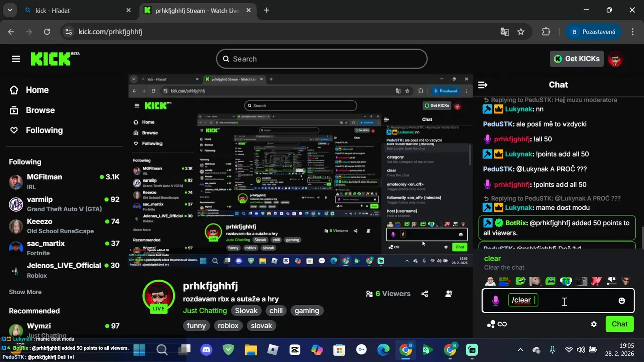Send message with Chat button
644x362 pixels.
coord(619,324)
